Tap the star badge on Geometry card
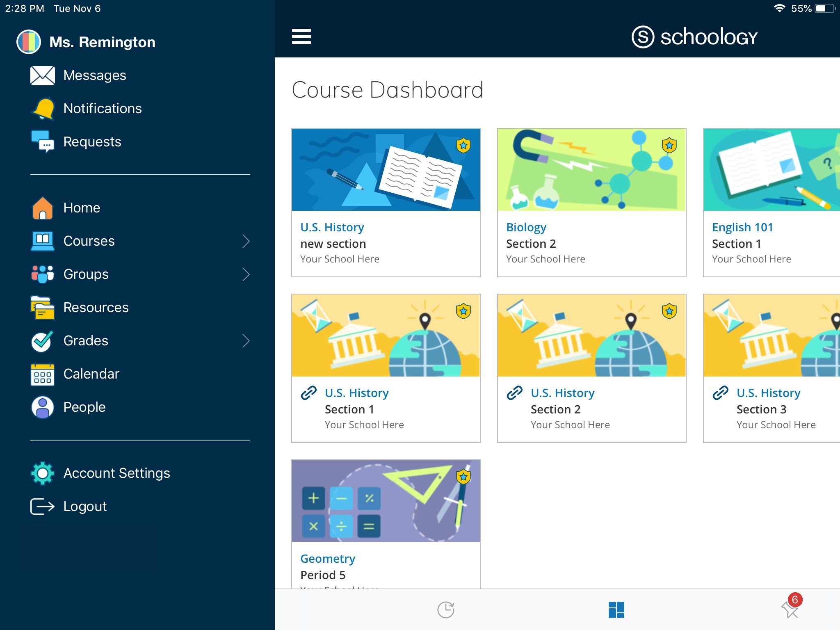The image size is (840, 630). pos(463,477)
